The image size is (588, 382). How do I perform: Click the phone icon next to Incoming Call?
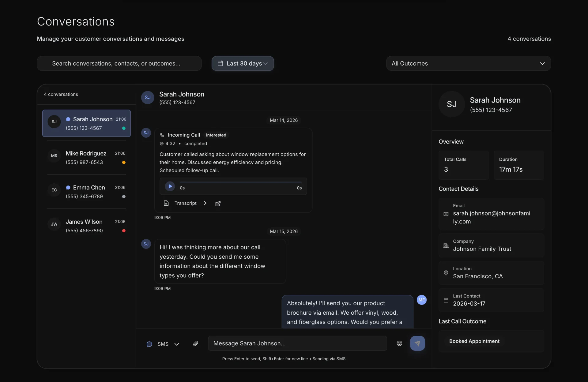pos(162,135)
